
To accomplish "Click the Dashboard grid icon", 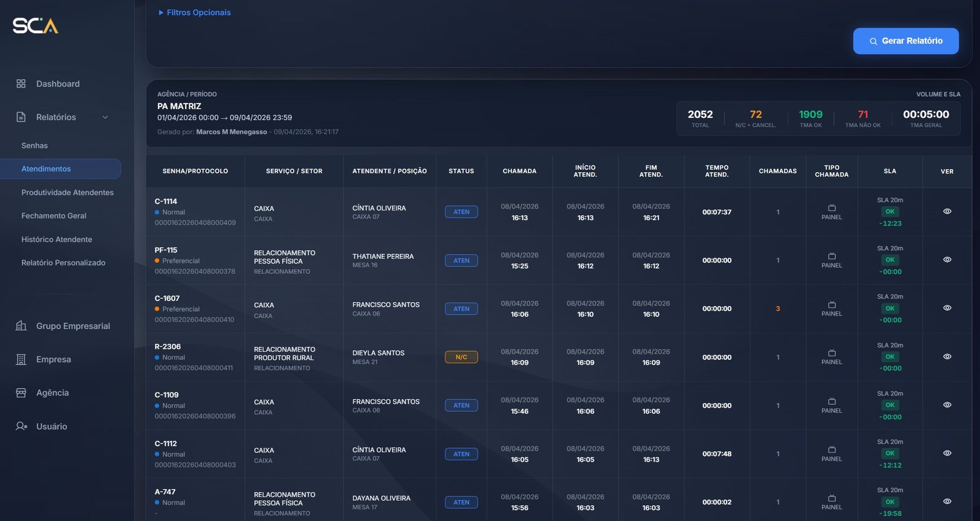I will (21, 83).
